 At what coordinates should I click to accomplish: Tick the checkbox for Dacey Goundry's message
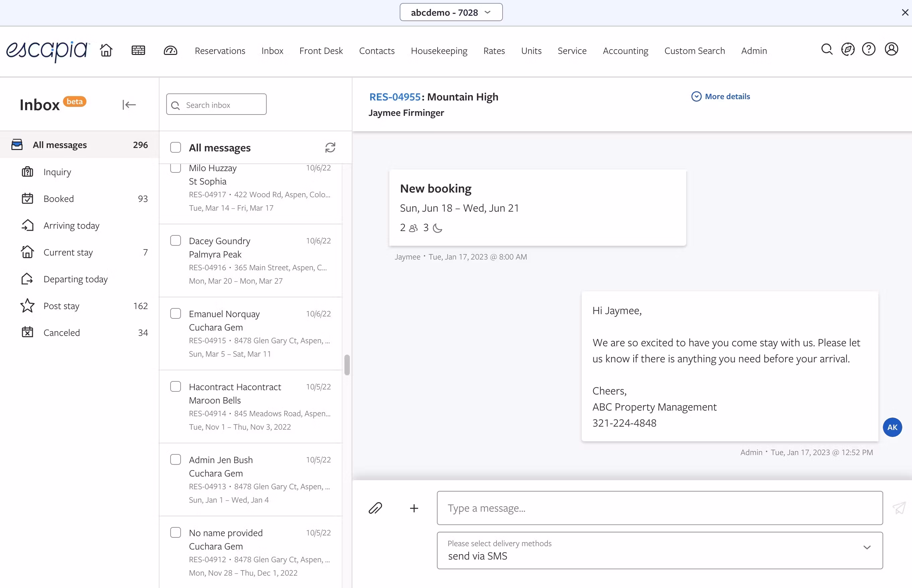[x=175, y=240]
